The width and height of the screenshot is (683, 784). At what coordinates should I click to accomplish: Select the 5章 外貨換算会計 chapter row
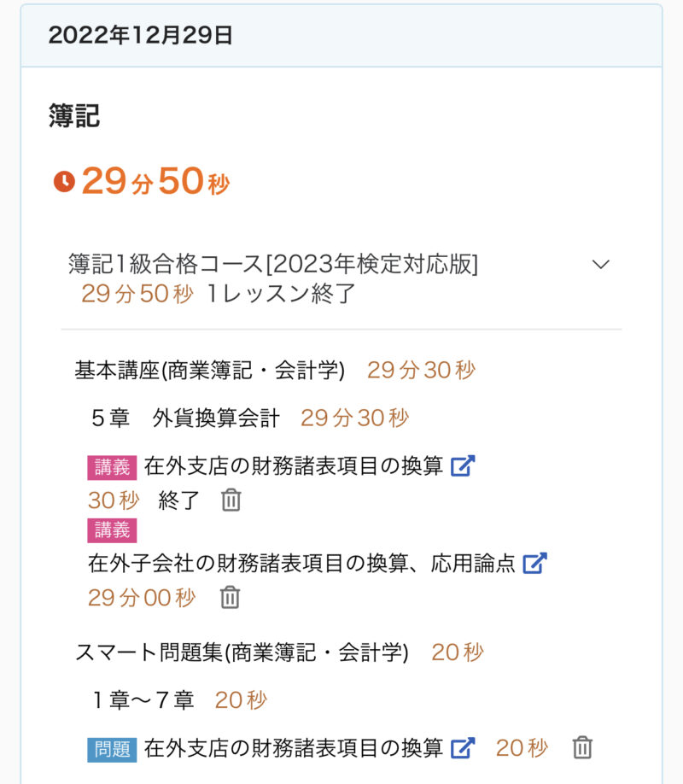(x=185, y=418)
